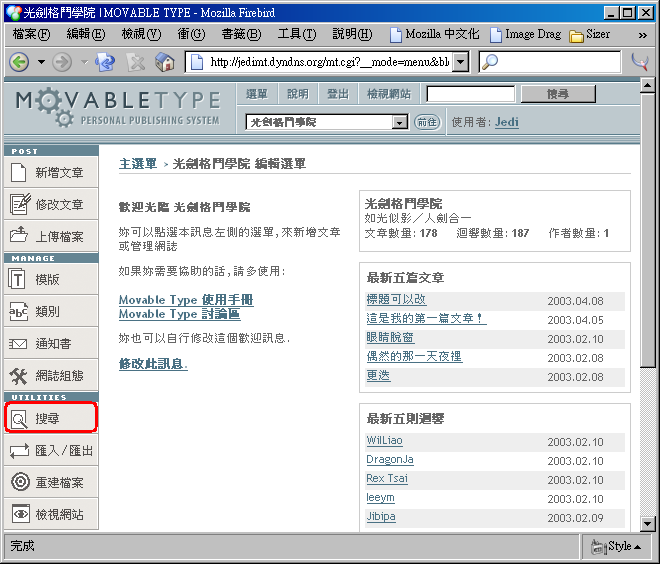Click the Stop loading icon
This screenshot has width=660, height=564.
136,63
